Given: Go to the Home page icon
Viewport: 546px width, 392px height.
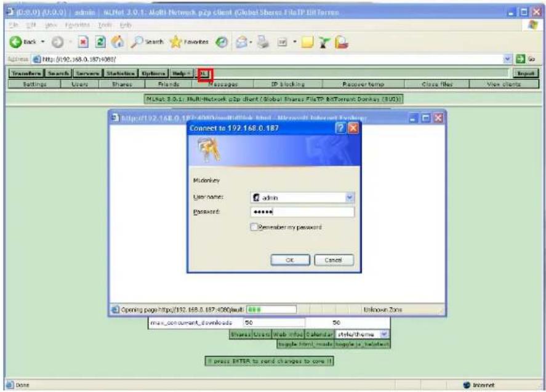Looking at the screenshot, I should tap(118, 42).
